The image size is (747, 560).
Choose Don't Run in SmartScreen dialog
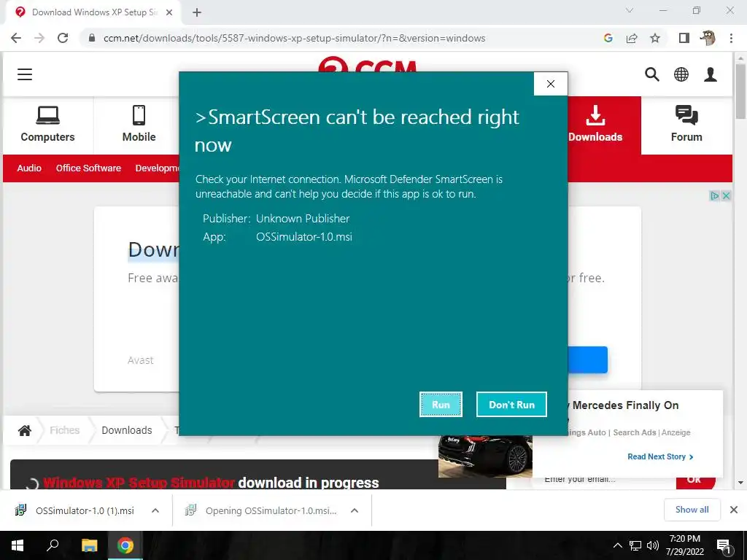tap(511, 404)
